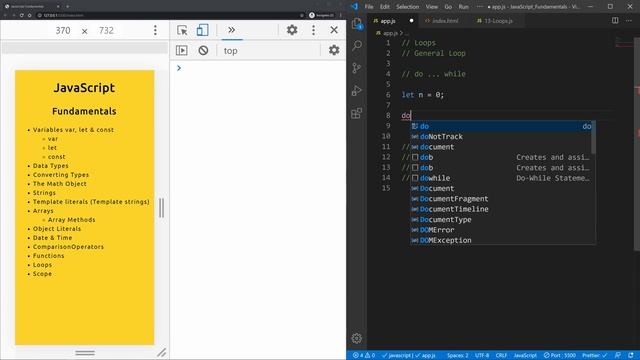
Task: Open console settings gear
Action: point(334,50)
